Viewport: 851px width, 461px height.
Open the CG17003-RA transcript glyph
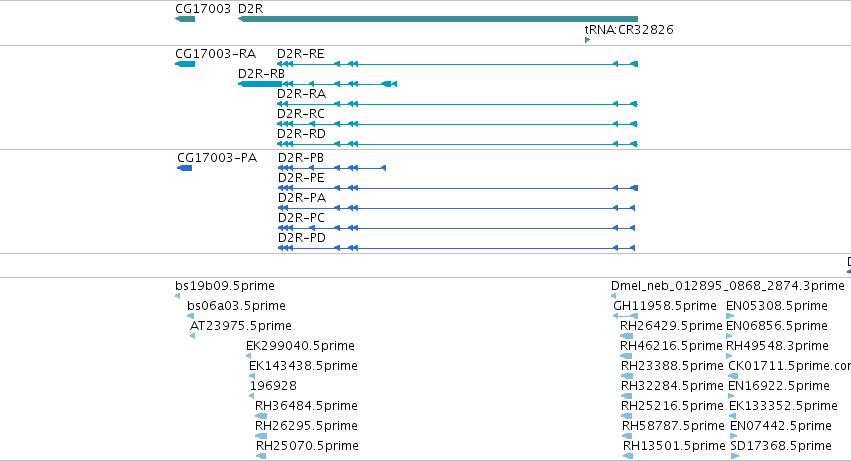pos(185,64)
